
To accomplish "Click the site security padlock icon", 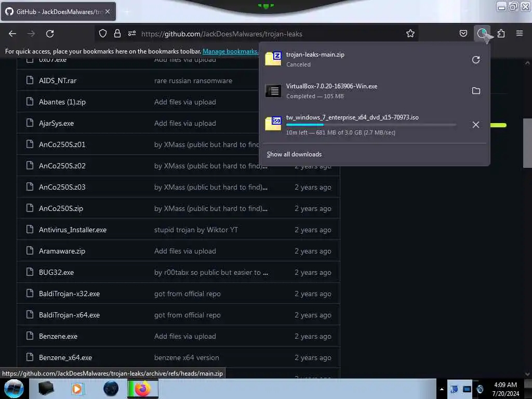I will pos(117,33).
